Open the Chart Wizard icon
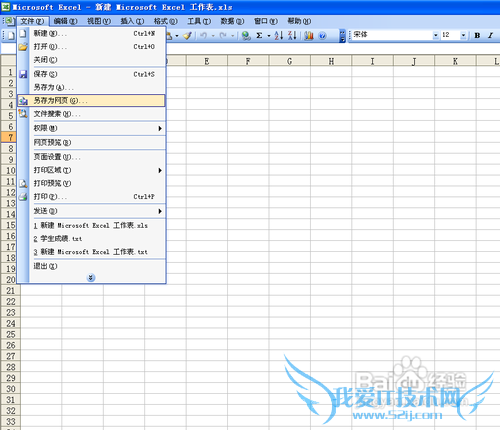The image size is (500, 430). tap(309, 35)
